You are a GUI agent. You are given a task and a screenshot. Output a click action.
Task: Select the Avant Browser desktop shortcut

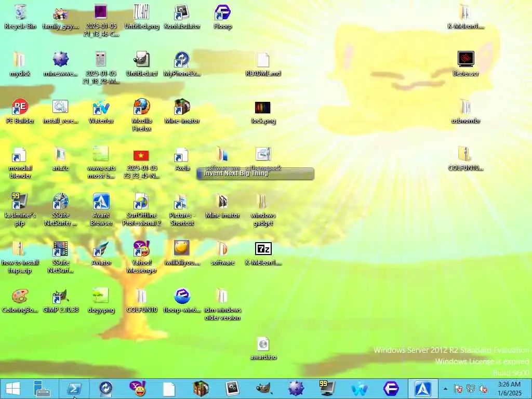101,210
